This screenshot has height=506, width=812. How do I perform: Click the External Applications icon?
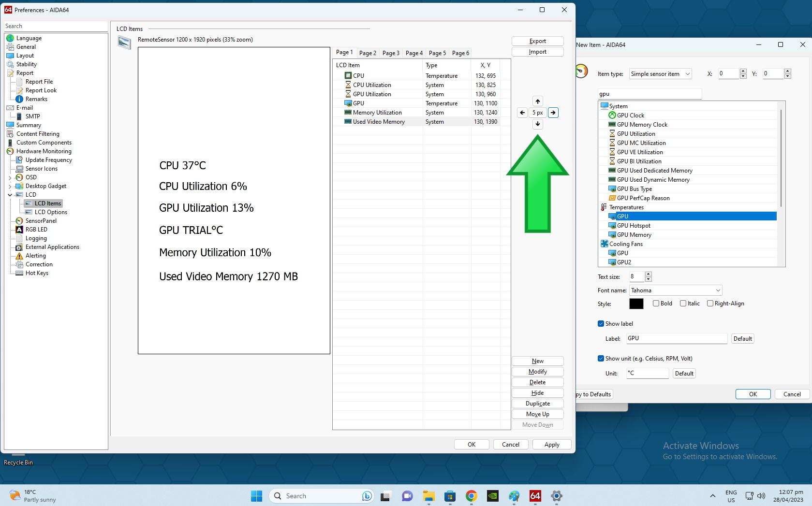pyautogui.click(x=19, y=247)
